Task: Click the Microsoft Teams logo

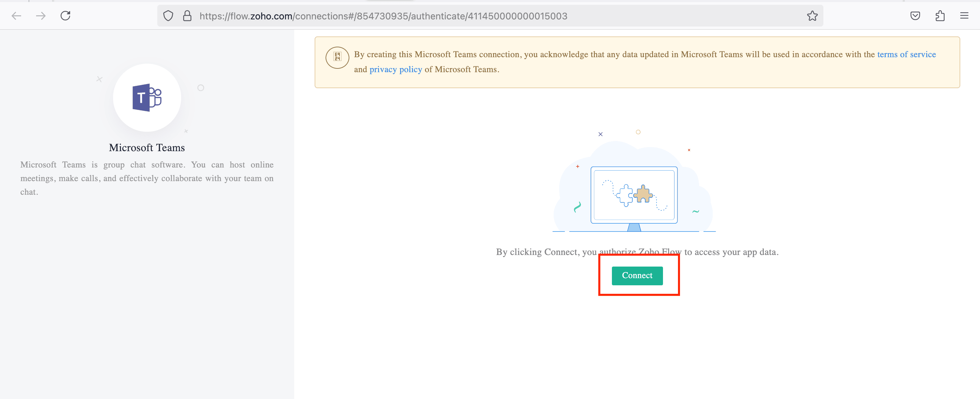Action: pyautogui.click(x=147, y=97)
